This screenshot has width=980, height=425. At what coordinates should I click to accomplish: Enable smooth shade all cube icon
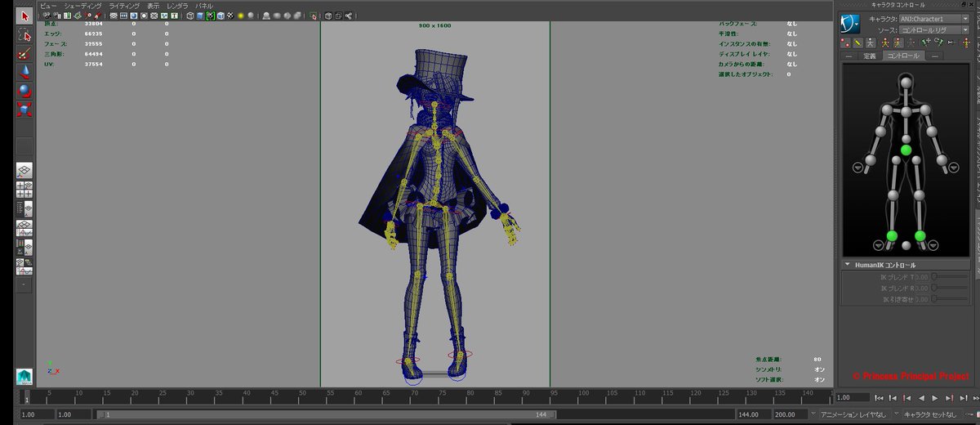coord(200,15)
